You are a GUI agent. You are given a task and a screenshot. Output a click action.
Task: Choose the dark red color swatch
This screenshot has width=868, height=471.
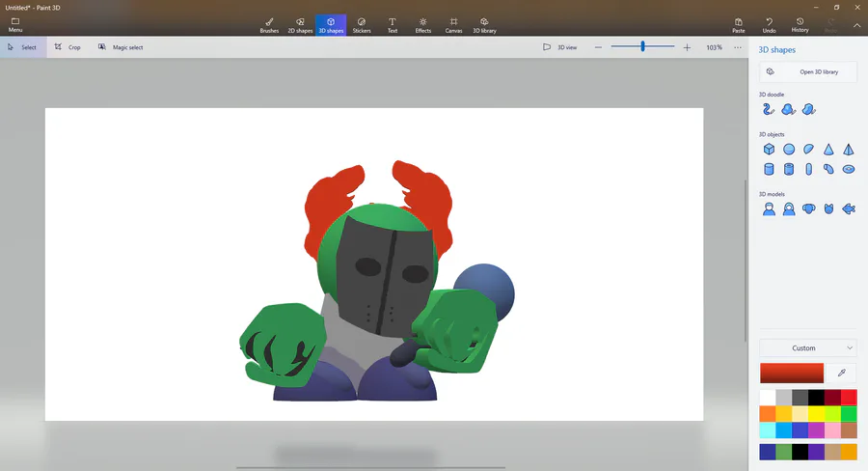[832, 398]
